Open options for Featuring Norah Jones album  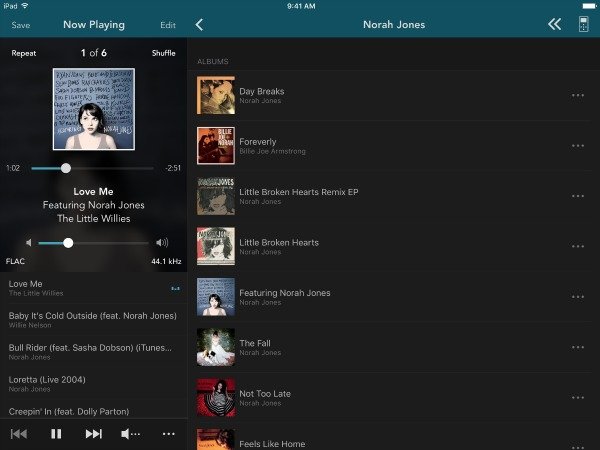pos(578,297)
